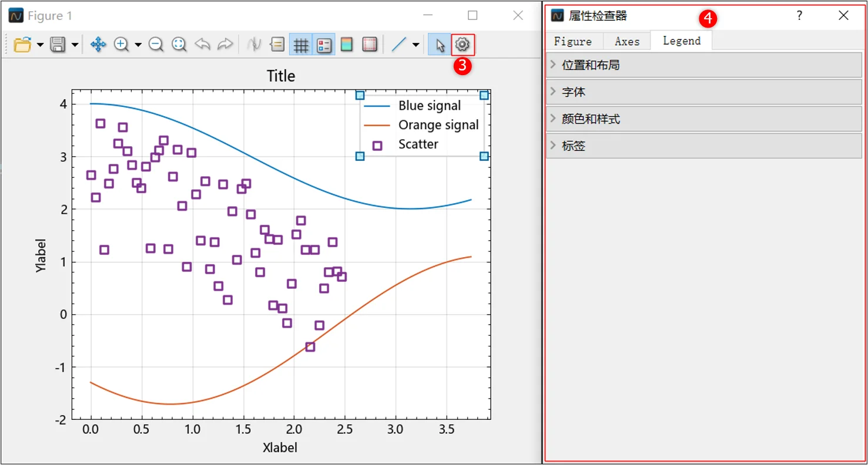Image resolution: width=868 pixels, height=465 pixels.
Task: Click the Ylabel axis label
Action: tap(41, 255)
